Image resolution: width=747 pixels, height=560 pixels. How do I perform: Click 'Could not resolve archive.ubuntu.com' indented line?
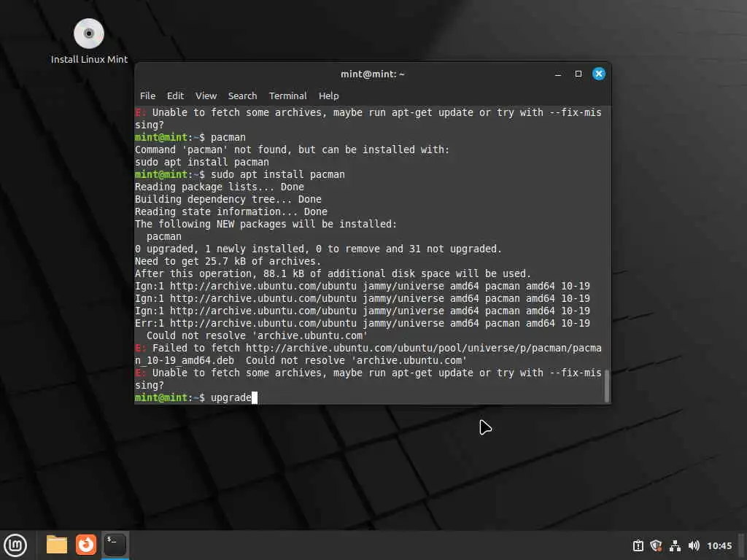point(258,335)
